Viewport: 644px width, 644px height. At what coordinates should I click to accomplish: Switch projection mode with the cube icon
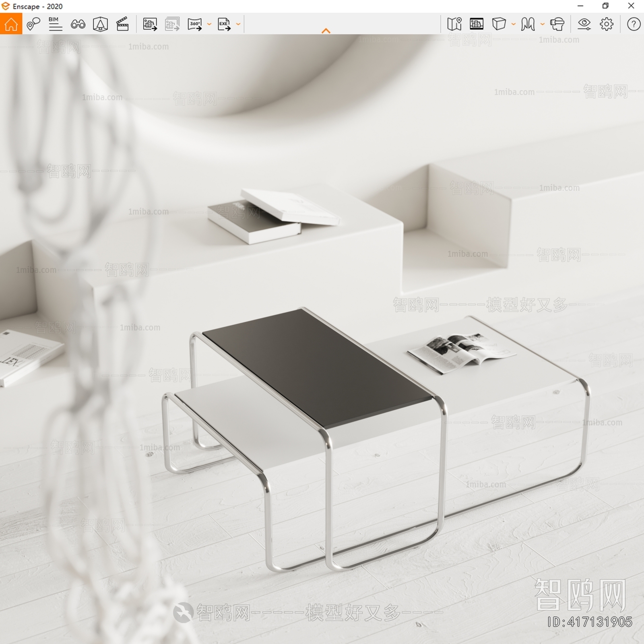click(499, 24)
